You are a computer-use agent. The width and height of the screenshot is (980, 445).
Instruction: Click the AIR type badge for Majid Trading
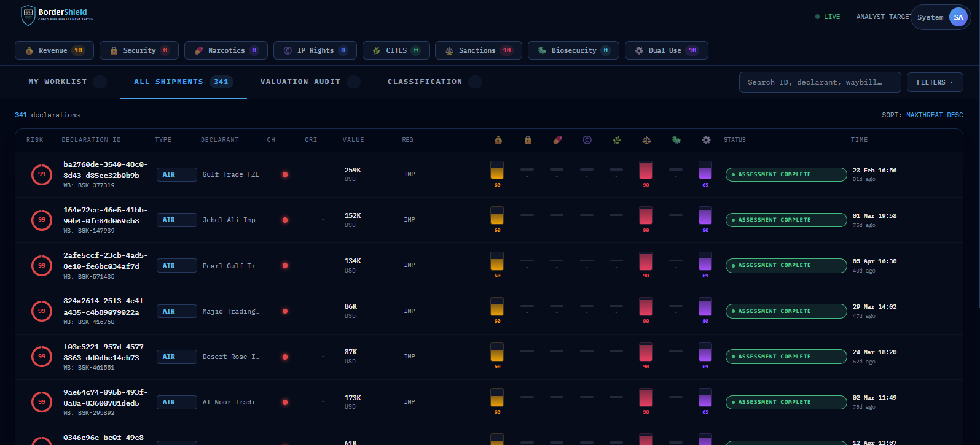[x=177, y=311]
